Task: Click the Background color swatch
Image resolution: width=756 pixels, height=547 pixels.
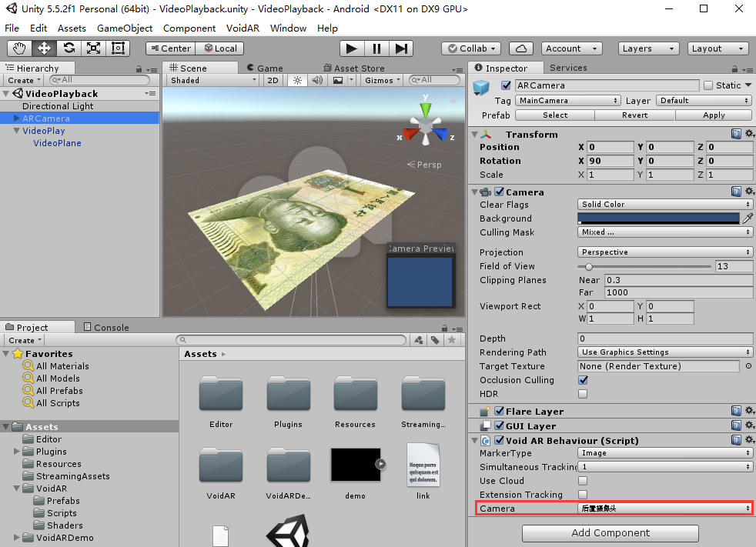Action: (x=658, y=218)
